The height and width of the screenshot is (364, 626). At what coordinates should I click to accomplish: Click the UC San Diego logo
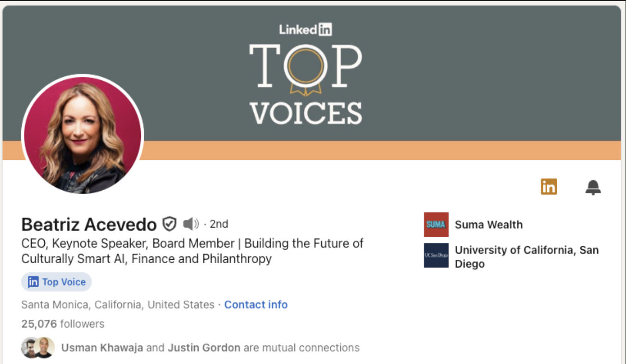(436, 255)
